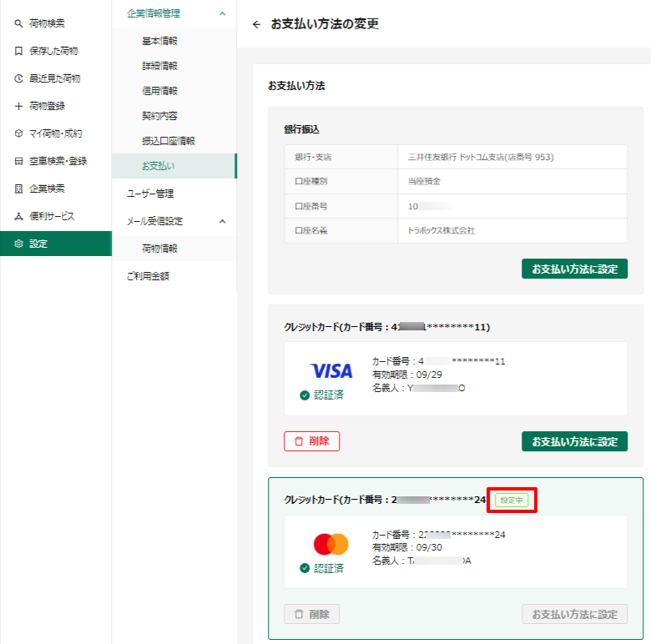Click the network icon beside 便利サービス
This screenshot has width=651, height=644.
18,216
